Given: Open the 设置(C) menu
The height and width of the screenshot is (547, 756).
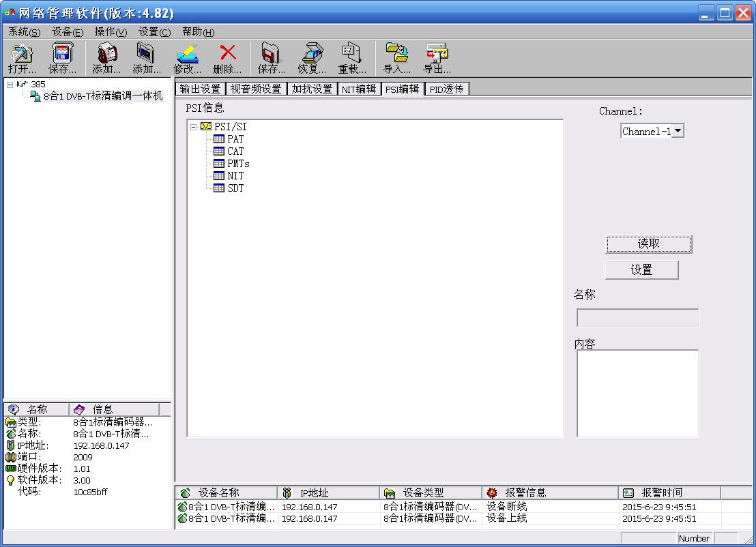Looking at the screenshot, I should pos(155,32).
